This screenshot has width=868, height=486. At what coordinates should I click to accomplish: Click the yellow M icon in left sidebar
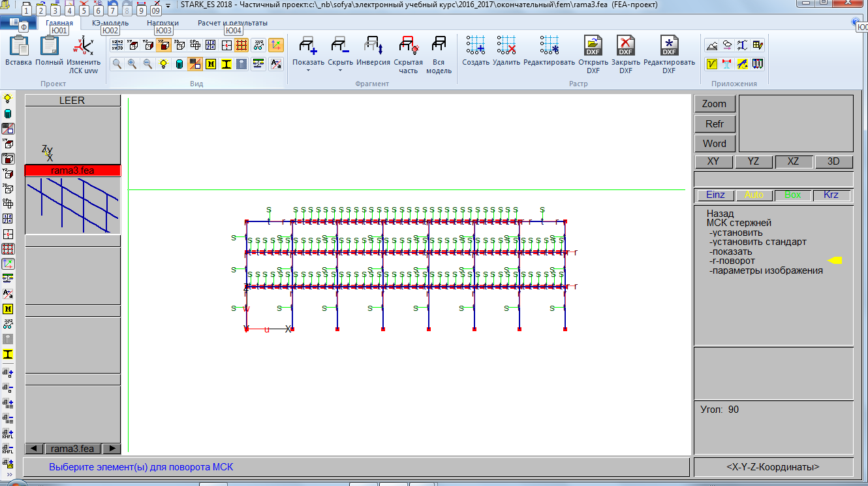click(8, 309)
